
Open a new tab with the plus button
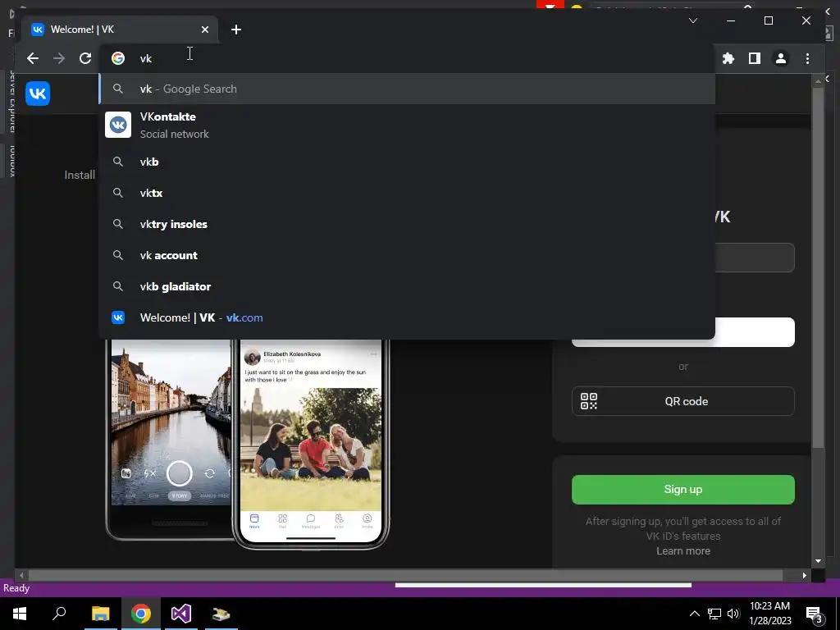click(235, 30)
